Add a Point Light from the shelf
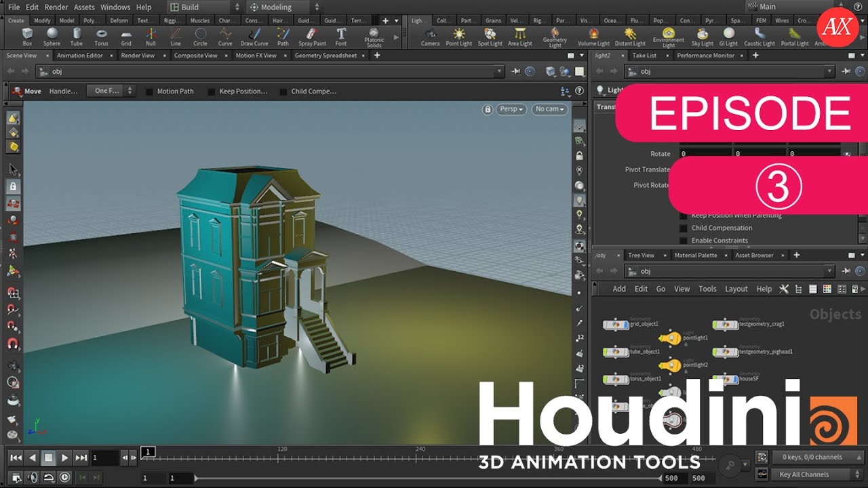This screenshot has height=488, width=868. tap(459, 37)
